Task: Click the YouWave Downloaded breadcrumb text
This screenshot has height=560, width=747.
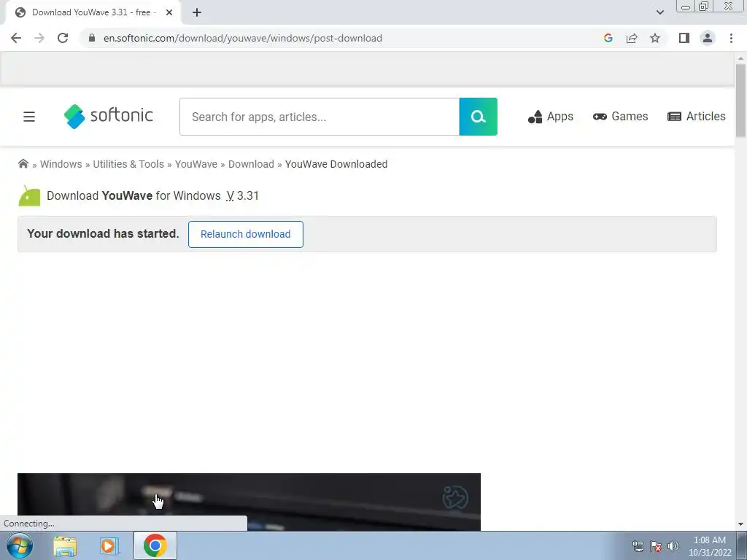Action: point(336,164)
